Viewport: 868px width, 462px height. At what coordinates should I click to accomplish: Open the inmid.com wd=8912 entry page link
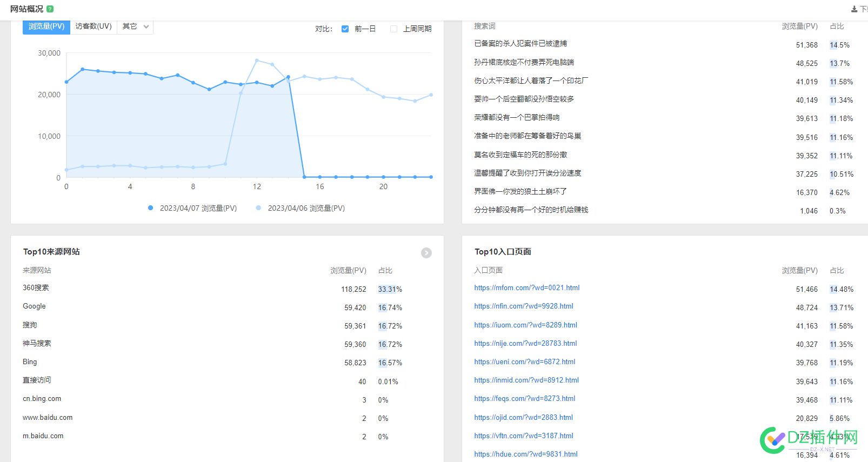click(526, 380)
